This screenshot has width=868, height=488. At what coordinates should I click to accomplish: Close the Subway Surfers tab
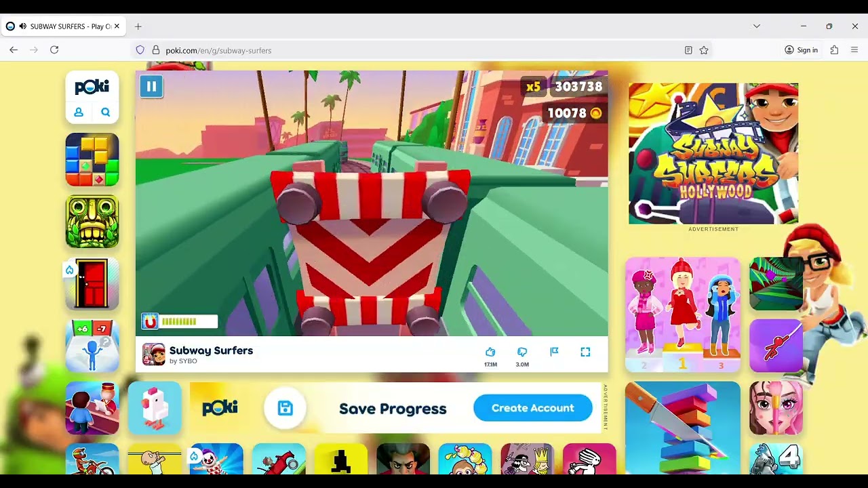click(117, 26)
